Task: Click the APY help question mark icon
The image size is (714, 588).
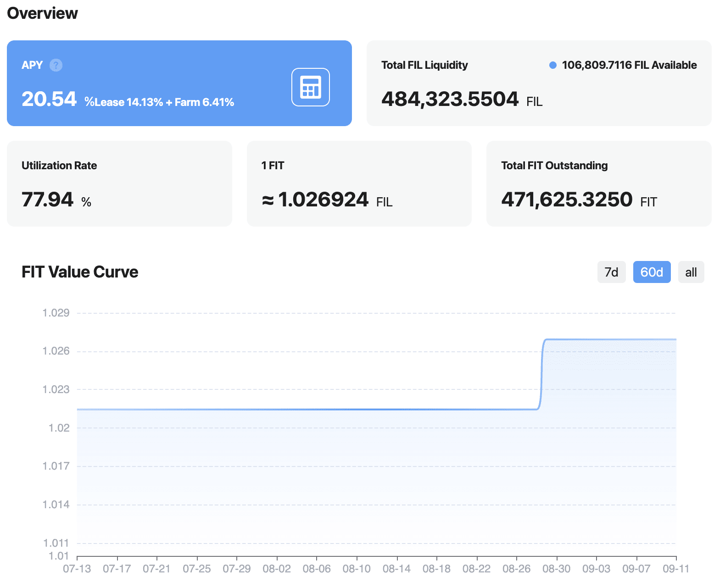Action: click(56, 65)
